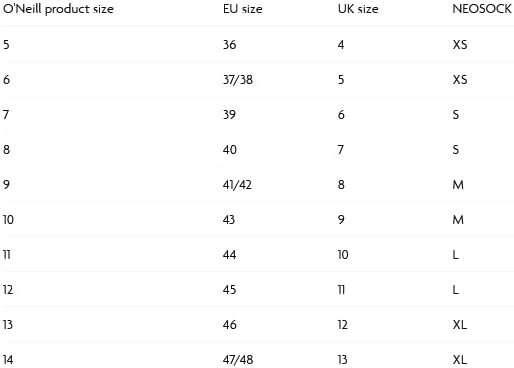Click UK size 12 cell
The image size is (514, 368).
(343, 325)
